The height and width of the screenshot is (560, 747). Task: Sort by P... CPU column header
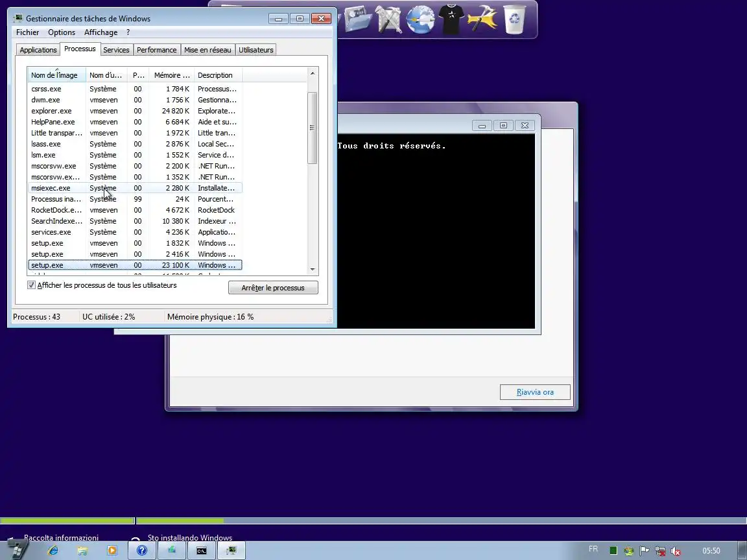[138, 75]
